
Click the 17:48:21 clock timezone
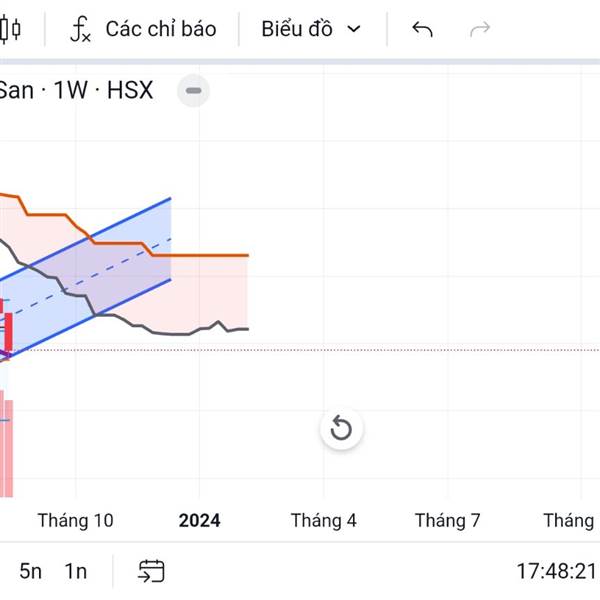point(557,571)
